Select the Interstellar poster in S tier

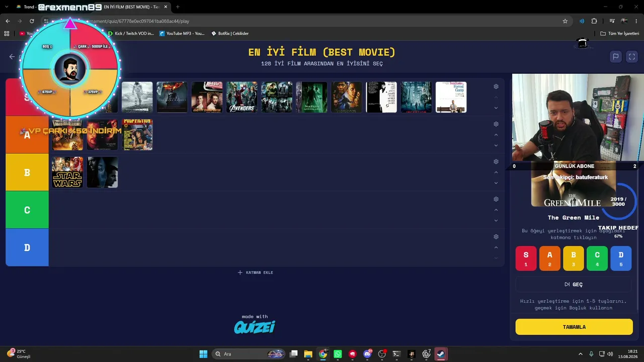tap(137, 97)
